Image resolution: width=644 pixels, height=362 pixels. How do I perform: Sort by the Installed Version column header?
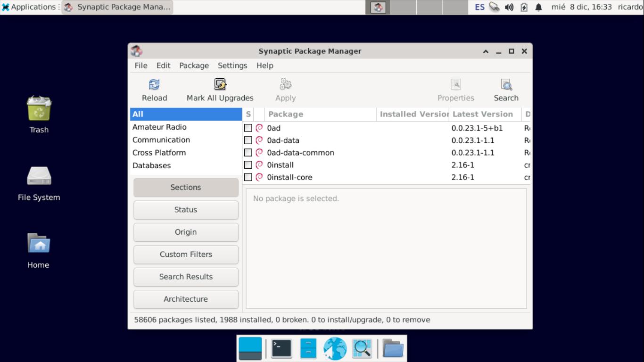point(413,114)
